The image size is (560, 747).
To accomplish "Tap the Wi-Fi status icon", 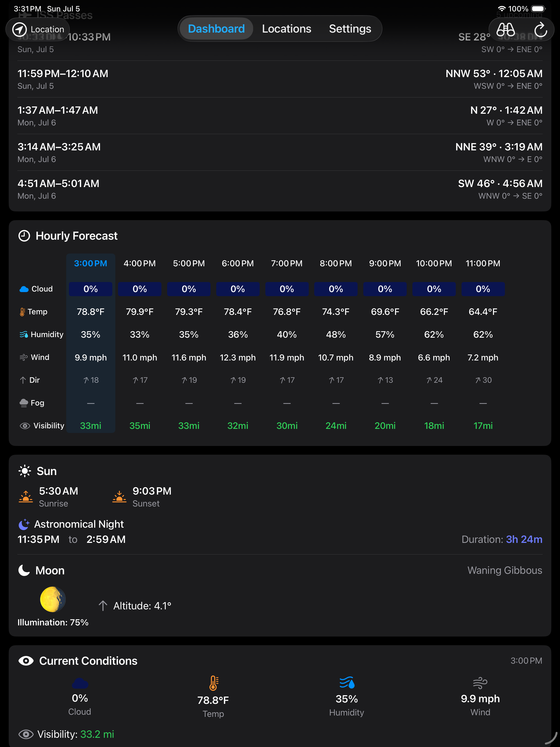I will [502, 9].
